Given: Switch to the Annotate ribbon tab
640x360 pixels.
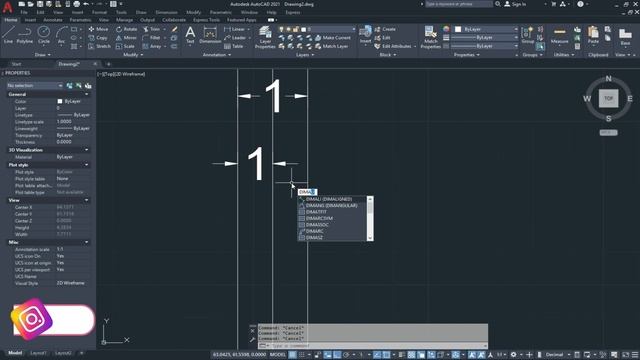Looking at the screenshot, I should (53, 20).
